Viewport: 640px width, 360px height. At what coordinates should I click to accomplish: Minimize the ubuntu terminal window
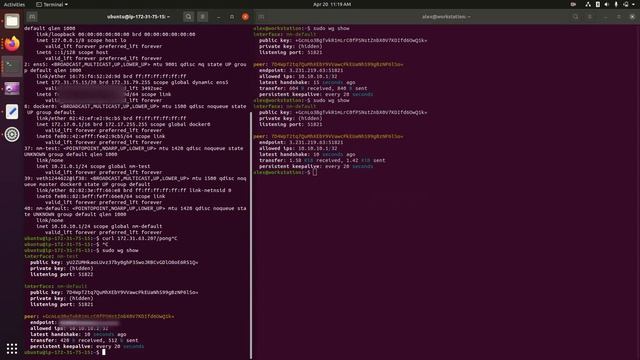tap(218, 17)
